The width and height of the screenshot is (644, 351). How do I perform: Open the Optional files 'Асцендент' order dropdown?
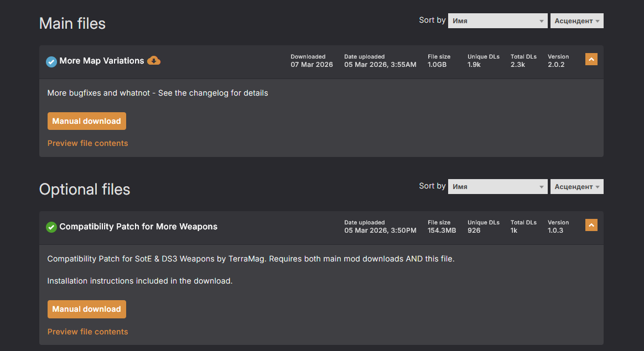point(577,187)
